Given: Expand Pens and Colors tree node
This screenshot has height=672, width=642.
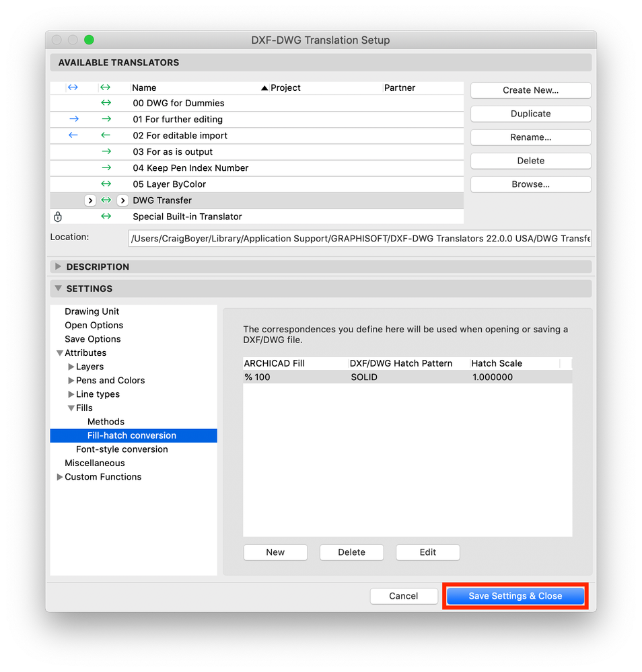Looking at the screenshot, I should coord(71,381).
